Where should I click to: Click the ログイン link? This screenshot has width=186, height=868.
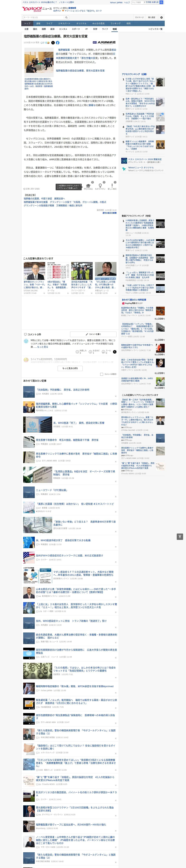click(57, 11)
